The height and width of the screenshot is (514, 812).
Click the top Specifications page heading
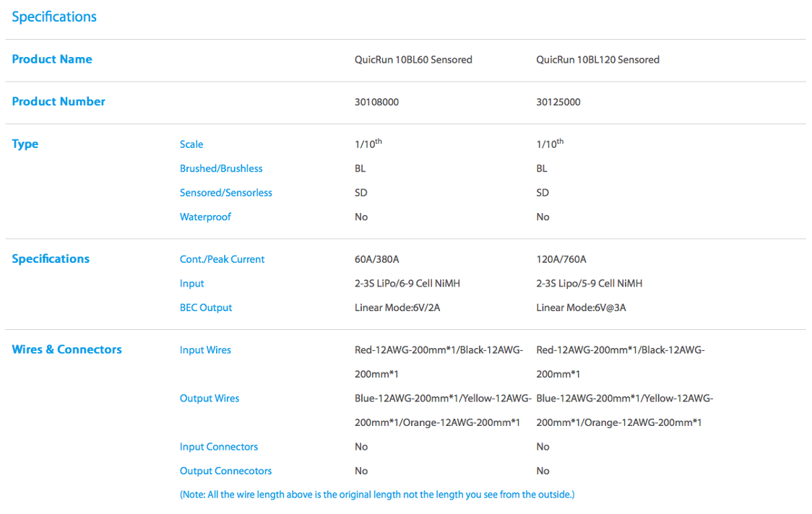[x=54, y=17]
